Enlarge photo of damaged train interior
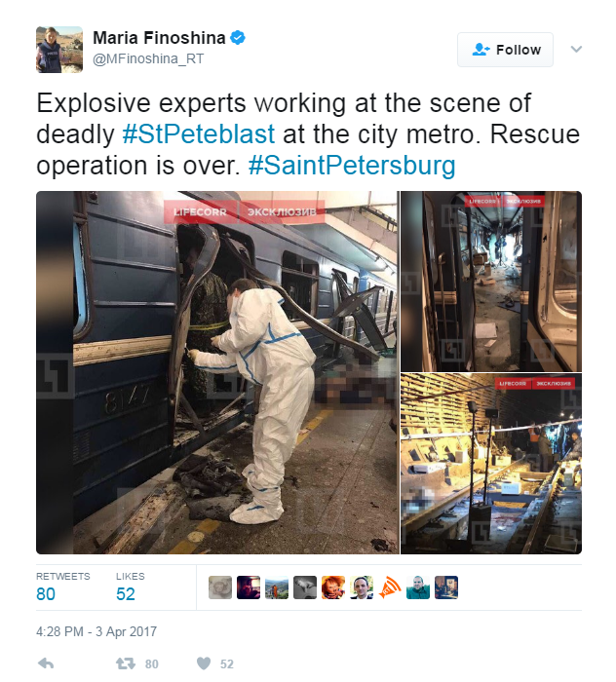This screenshot has width=616, height=682. pos(491,281)
